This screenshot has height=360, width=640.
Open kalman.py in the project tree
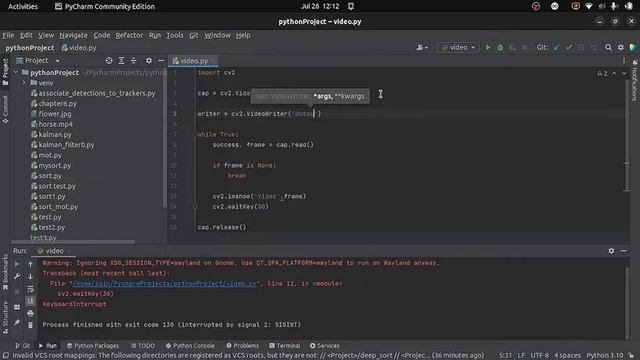click(x=55, y=134)
